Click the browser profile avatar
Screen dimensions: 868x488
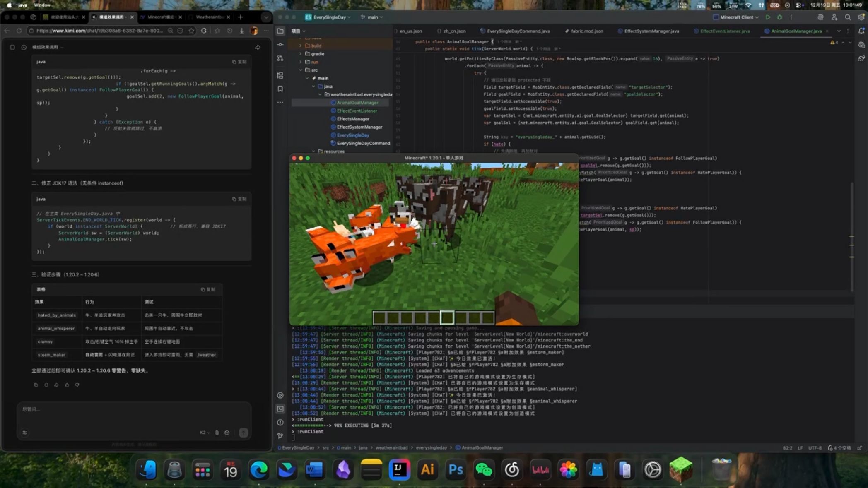(x=254, y=31)
